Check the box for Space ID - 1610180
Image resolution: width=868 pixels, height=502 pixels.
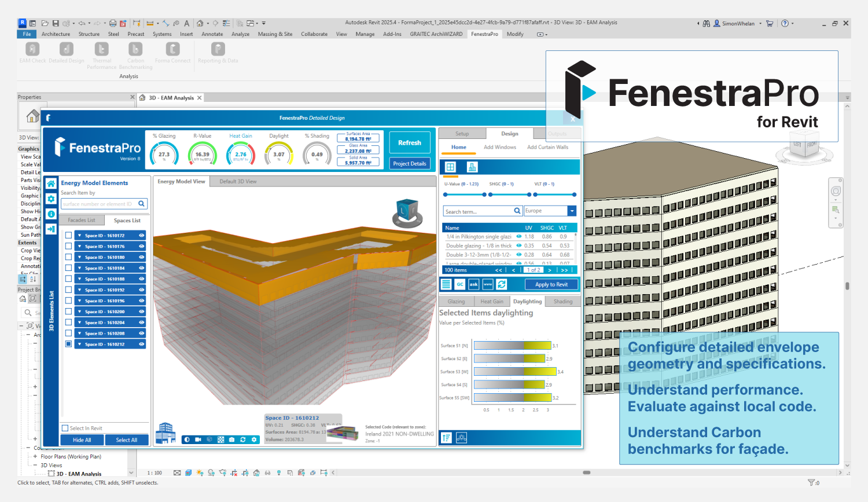click(68, 257)
